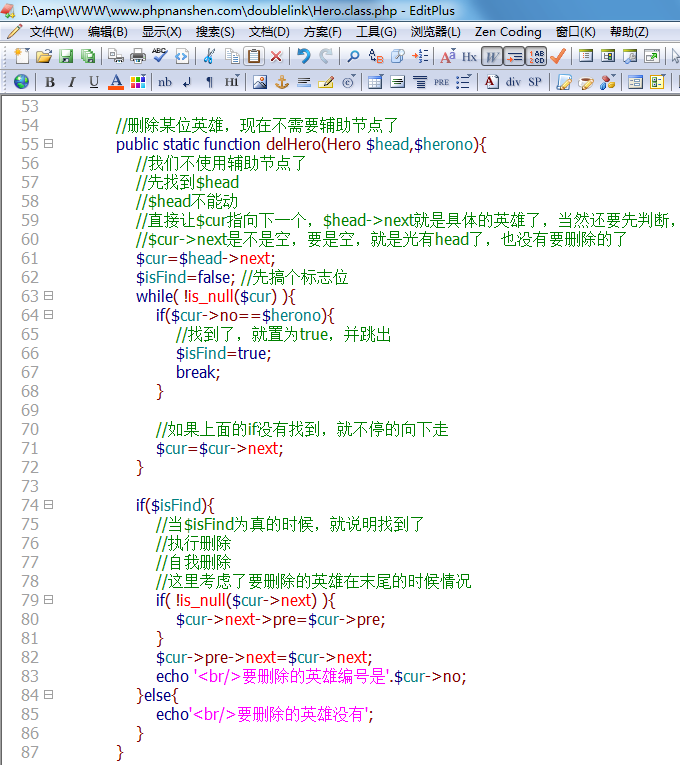Open Zen Coding menu
The height and width of the screenshot is (765, 680).
(x=508, y=32)
